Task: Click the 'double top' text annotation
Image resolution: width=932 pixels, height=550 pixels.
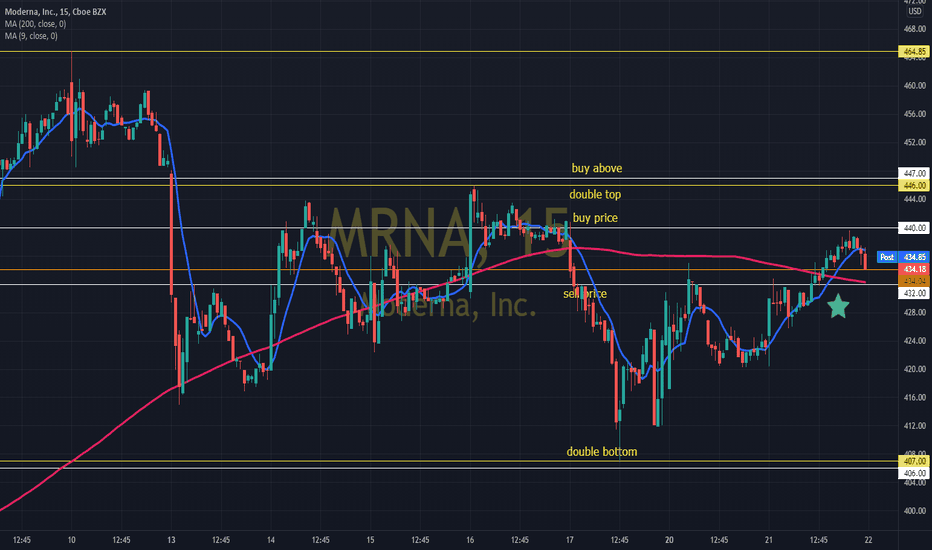Action: (x=595, y=194)
